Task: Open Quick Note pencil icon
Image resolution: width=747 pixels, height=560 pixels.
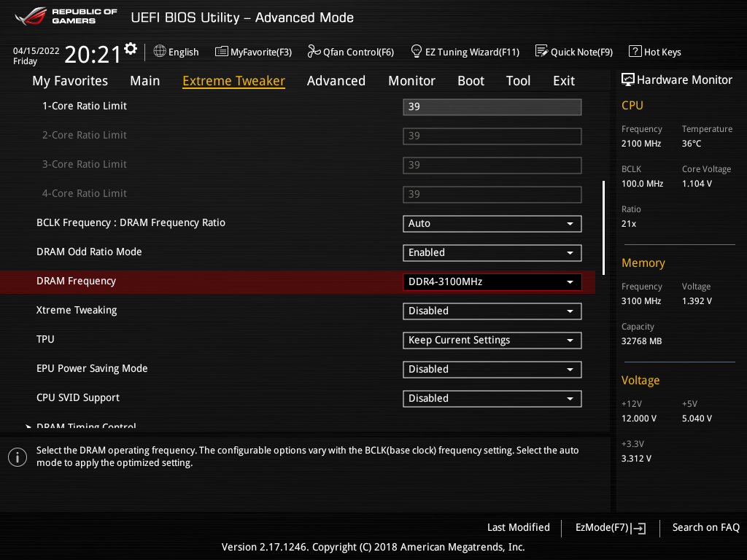Action: (x=541, y=52)
